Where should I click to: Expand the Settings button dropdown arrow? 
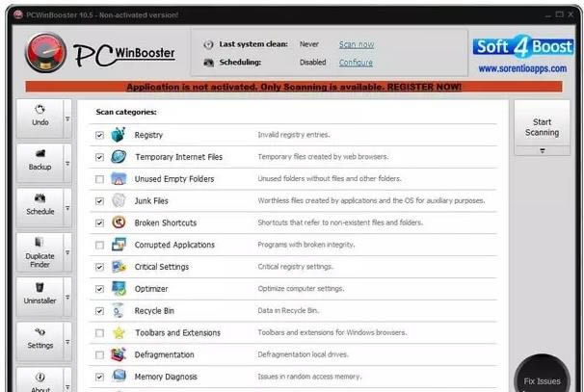67,342
